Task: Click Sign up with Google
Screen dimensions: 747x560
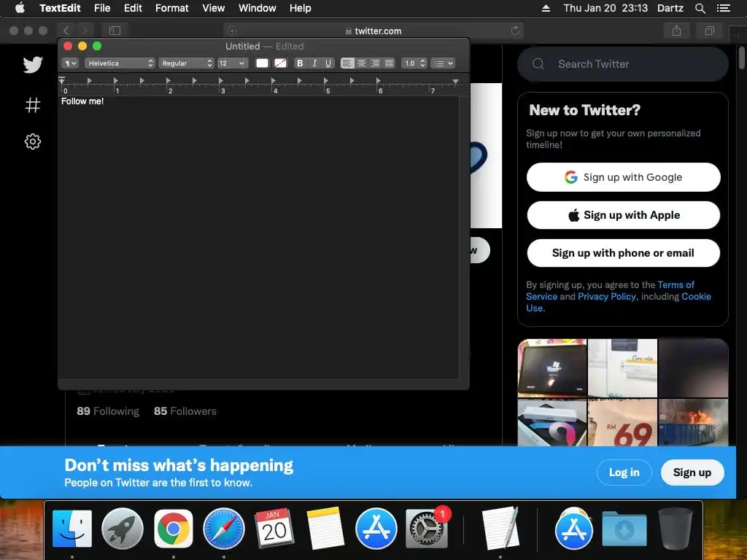Action: 623,177
